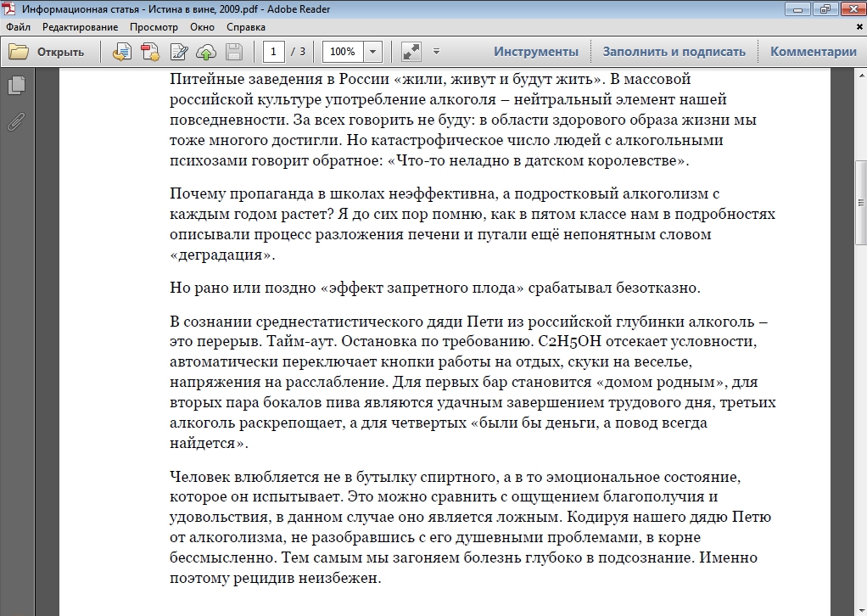Click the cloud upload icon
Viewport: 867px width, 616px height.
206,52
